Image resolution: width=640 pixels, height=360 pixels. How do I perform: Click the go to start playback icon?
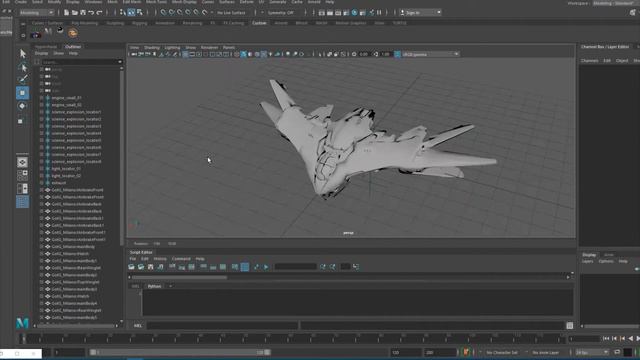606,338
